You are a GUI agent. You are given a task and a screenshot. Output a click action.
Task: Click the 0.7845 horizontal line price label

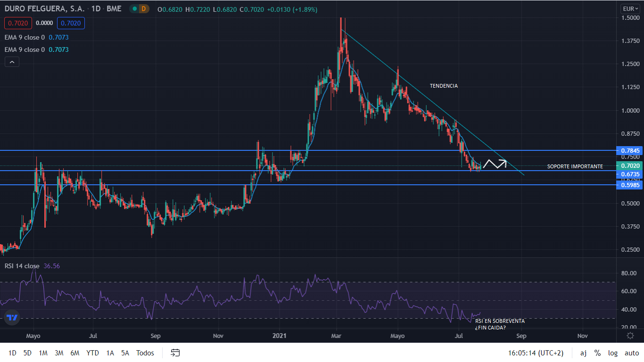(x=630, y=151)
